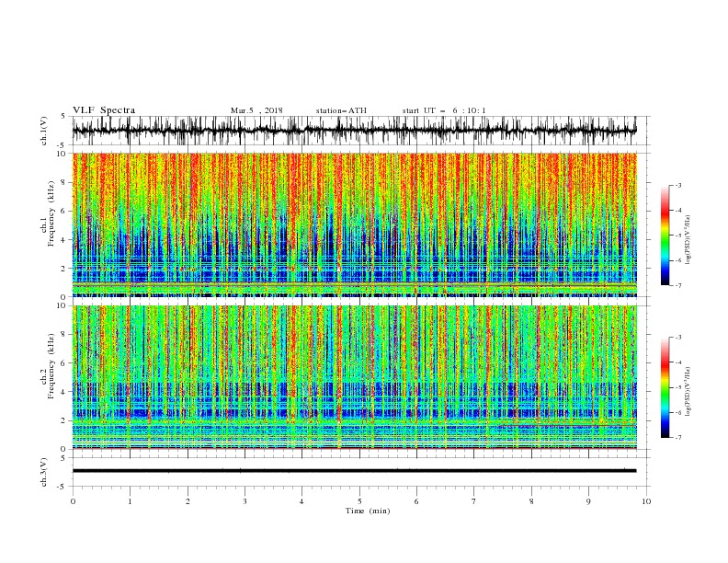Select the "start UT = 6 :10: 1" text
Viewport: 728px width, 563px height.
pos(444,110)
